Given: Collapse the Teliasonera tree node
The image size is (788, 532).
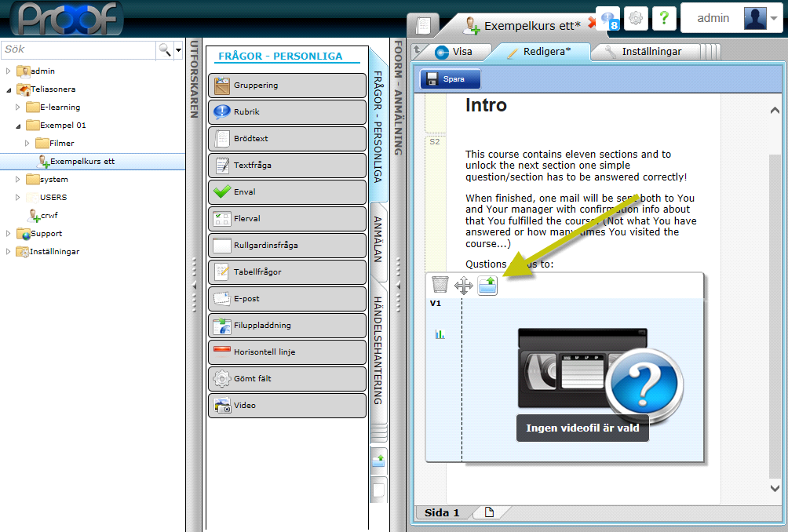Looking at the screenshot, I should point(9,89).
